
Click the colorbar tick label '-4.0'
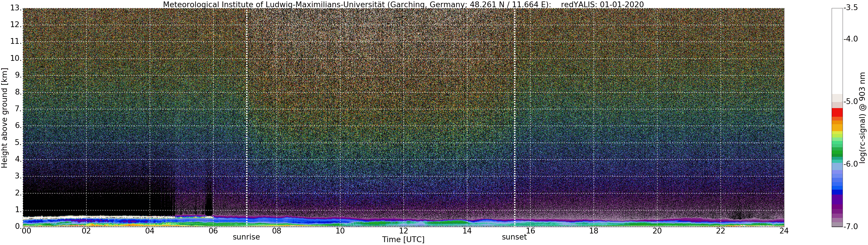click(x=850, y=39)
